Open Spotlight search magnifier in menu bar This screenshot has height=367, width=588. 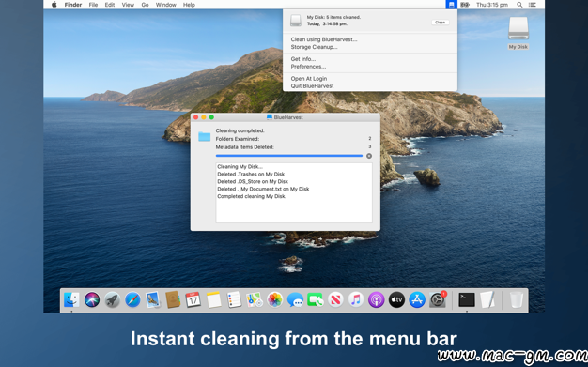[519, 5]
